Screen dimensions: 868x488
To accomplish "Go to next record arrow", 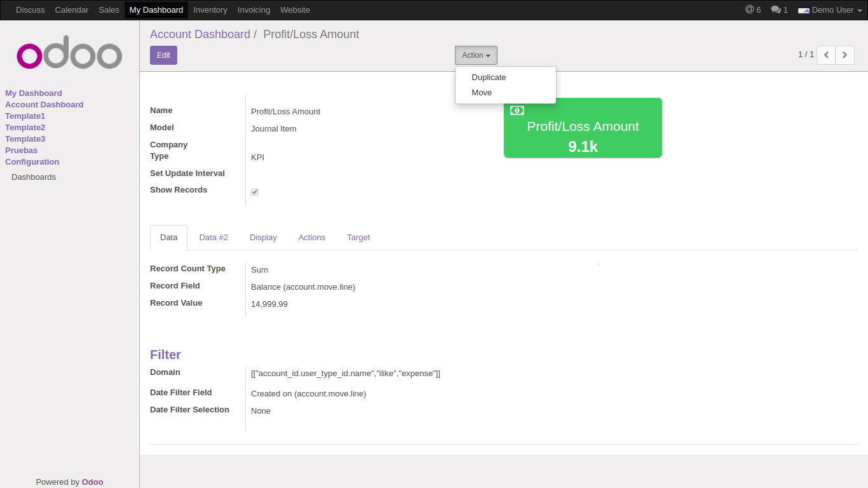I will click(844, 55).
